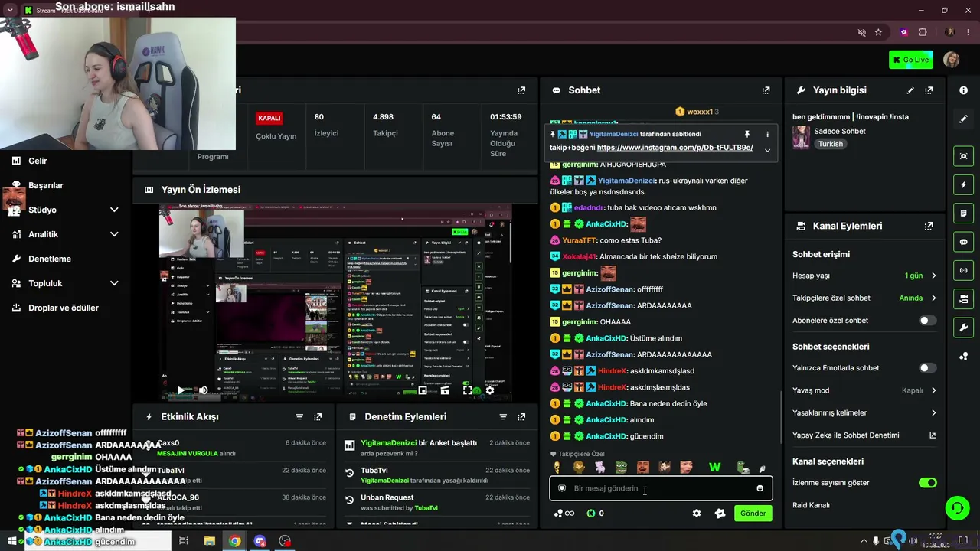Unpin the pinned chat message
The width and height of the screenshot is (980, 551).
tap(746, 134)
